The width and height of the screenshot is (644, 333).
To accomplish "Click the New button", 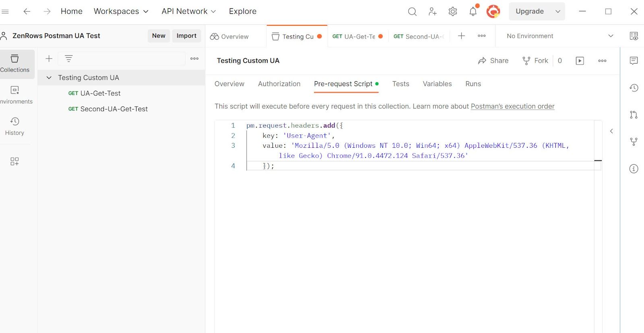I will (159, 36).
